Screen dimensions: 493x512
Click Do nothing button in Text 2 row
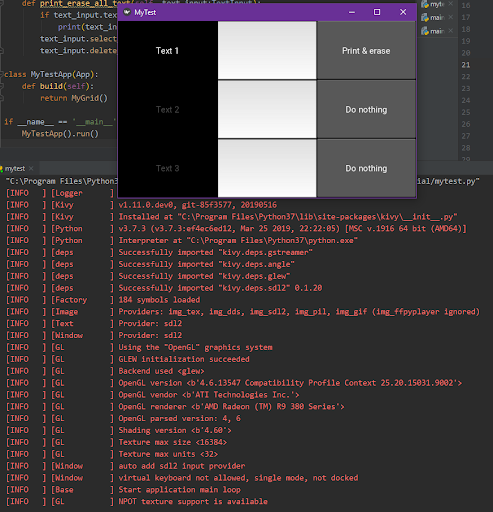click(x=366, y=110)
